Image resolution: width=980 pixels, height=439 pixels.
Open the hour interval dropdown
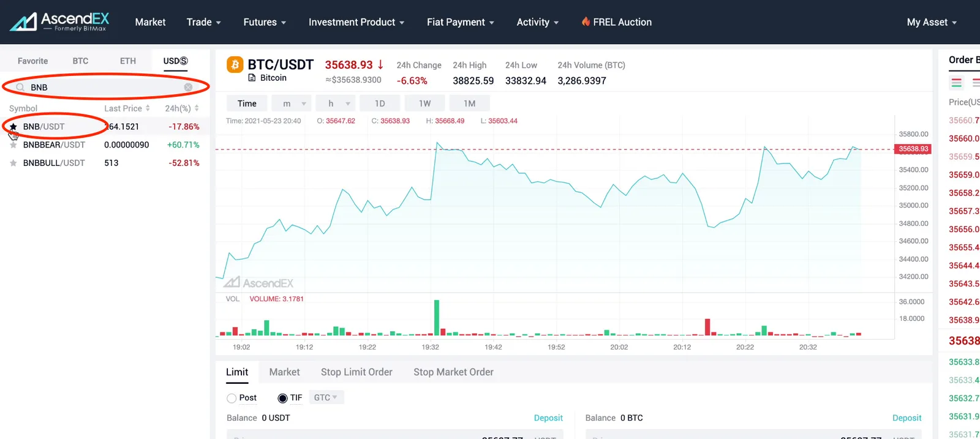336,103
